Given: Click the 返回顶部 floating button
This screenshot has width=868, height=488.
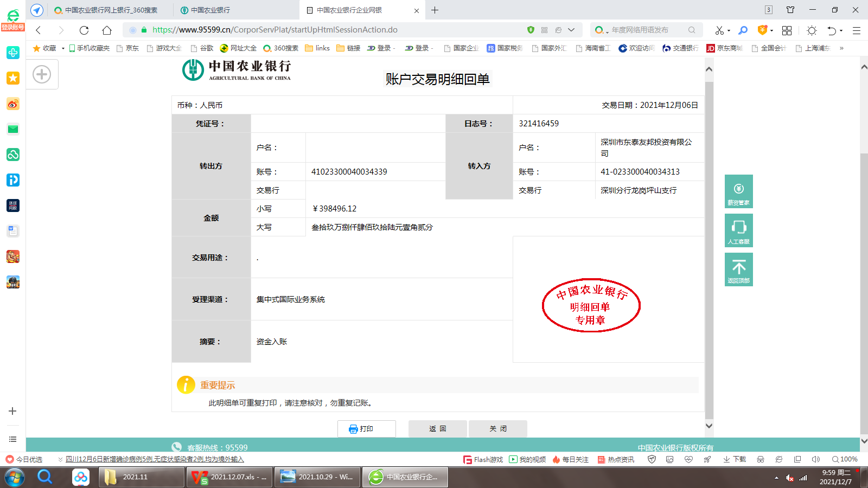Looking at the screenshot, I should pyautogui.click(x=738, y=269).
